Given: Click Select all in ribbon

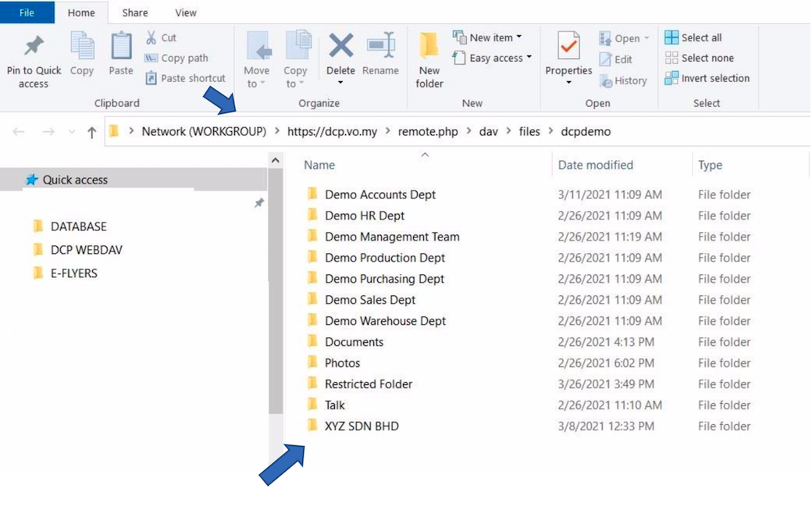Looking at the screenshot, I should pos(693,37).
